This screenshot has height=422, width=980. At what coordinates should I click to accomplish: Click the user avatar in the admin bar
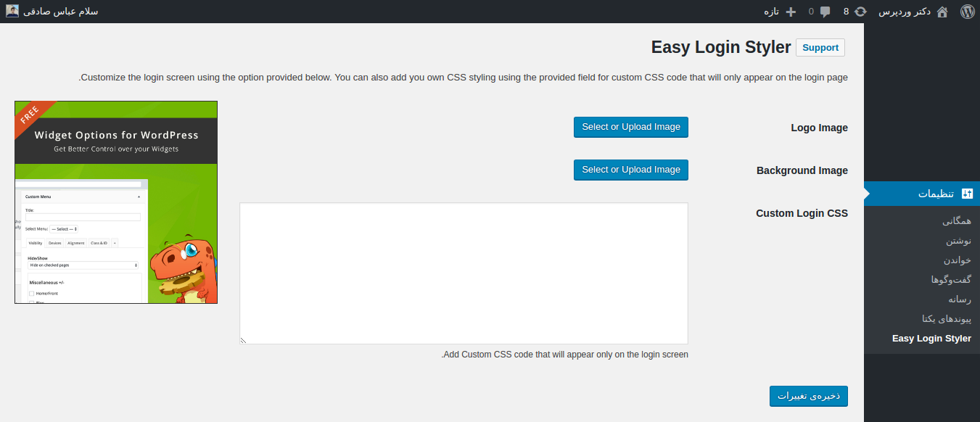coord(12,11)
